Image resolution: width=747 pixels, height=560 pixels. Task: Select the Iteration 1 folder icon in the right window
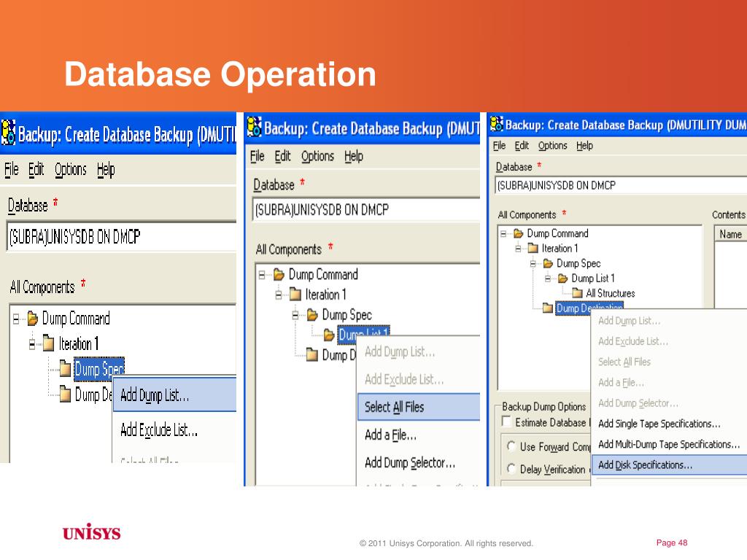(533, 248)
